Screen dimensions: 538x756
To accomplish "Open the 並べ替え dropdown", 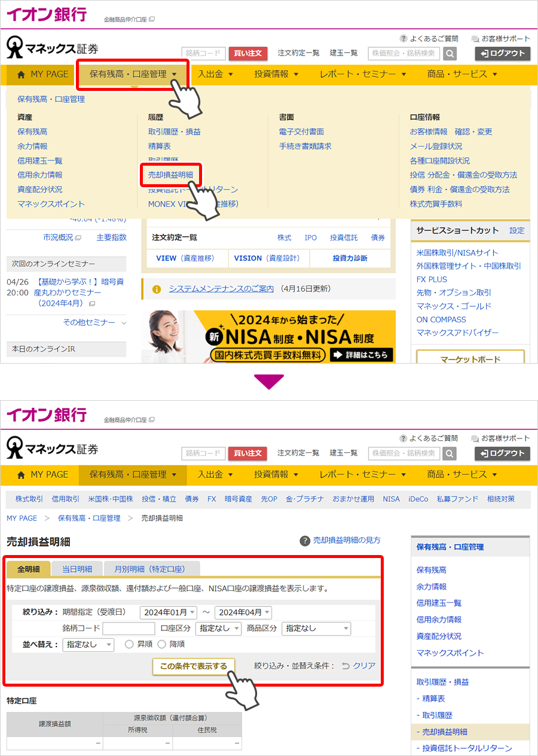I will (88, 645).
